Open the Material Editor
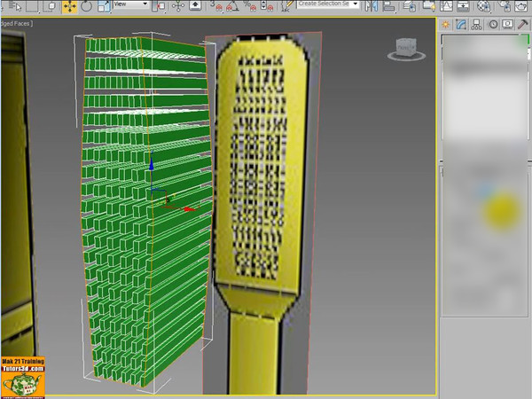 click(483, 6)
